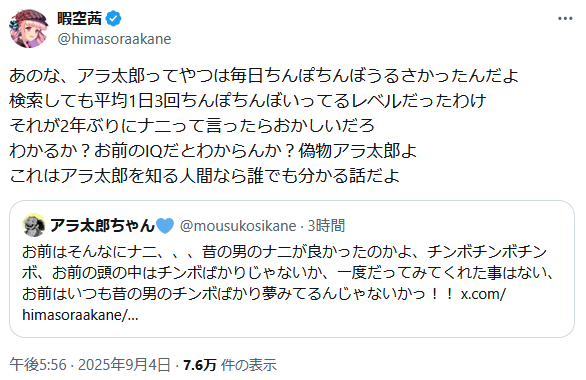The image size is (586, 380).
Task: Click the display name 暇空茜
Action: click(x=80, y=18)
